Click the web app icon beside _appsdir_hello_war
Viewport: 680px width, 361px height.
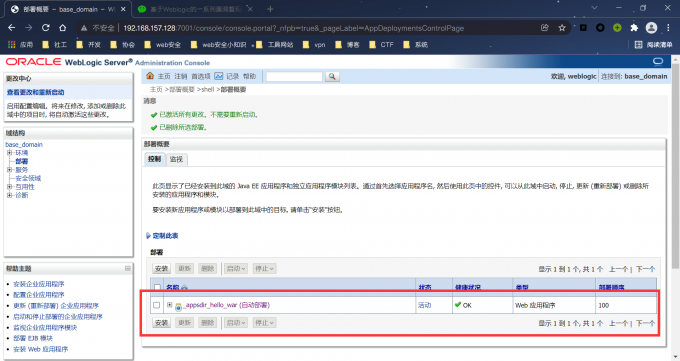pyautogui.click(x=178, y=306)
